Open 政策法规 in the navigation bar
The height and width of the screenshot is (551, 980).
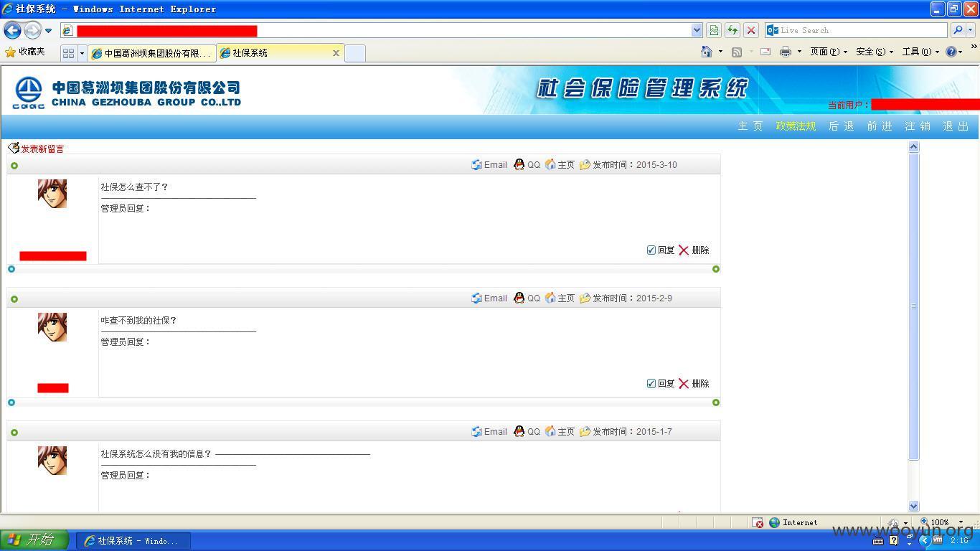pyautogui.click(x=796, y=126)
